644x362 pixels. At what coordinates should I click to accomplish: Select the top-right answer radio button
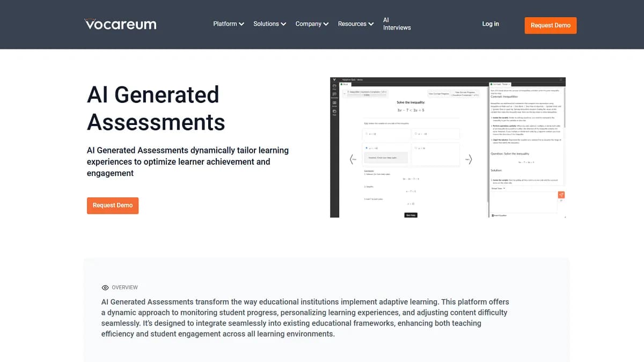[x=415, y=134]
